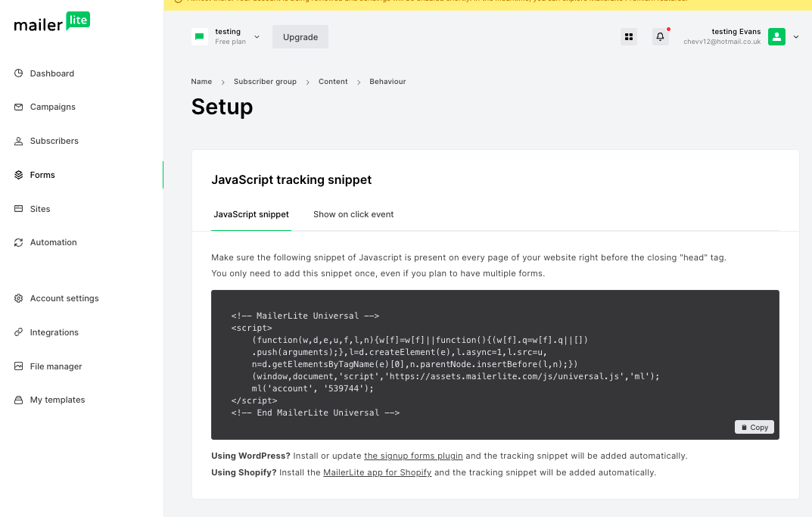The height and width of the screenshot is (517, 812).
Task: Open notifications bell icon
Action: click(660, 37)
